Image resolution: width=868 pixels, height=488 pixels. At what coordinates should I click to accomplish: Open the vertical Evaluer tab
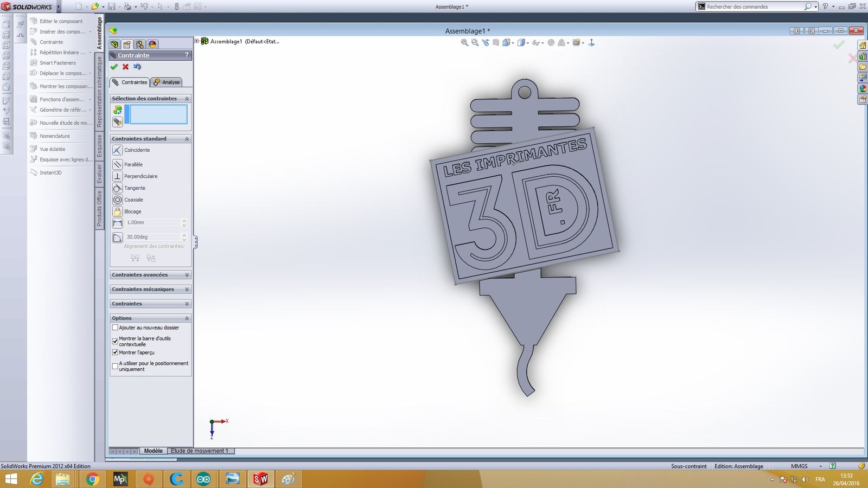99,174
